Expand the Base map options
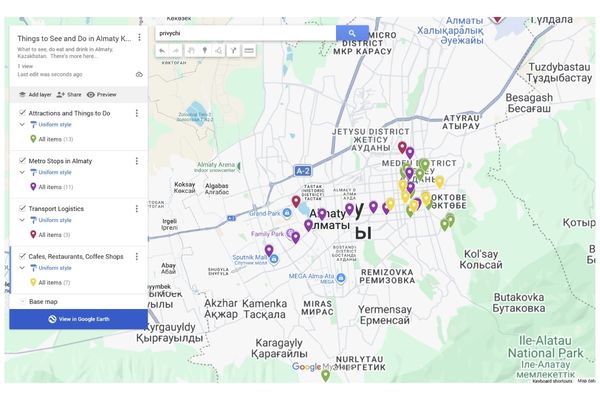The width and height of the screenshot is (600, 400). [22, 302]
